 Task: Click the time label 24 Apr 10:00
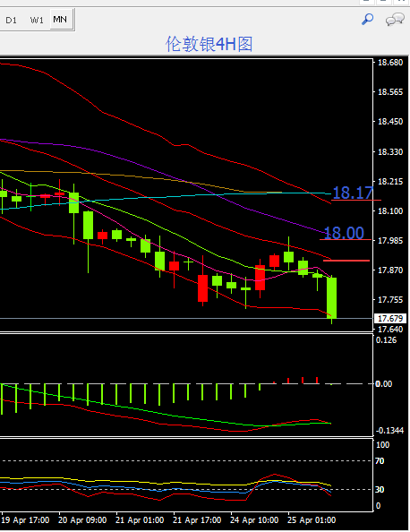pyautogui.click(x=254, y=520)
